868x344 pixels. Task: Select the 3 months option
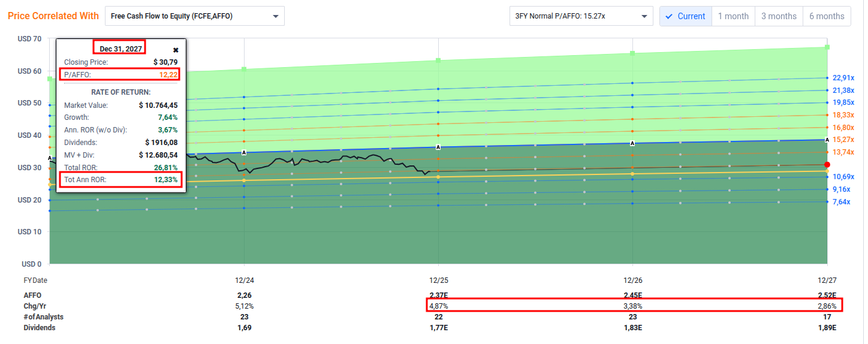coord(779,16)
